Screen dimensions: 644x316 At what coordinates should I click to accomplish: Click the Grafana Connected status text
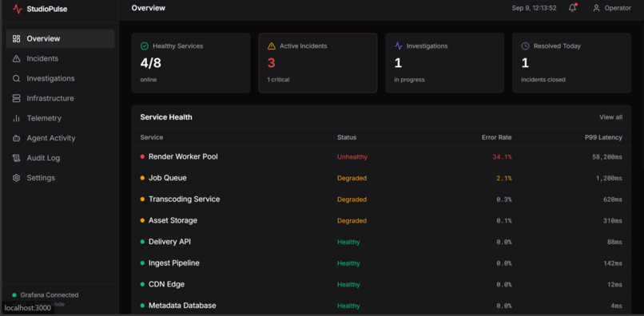(50, 295)
